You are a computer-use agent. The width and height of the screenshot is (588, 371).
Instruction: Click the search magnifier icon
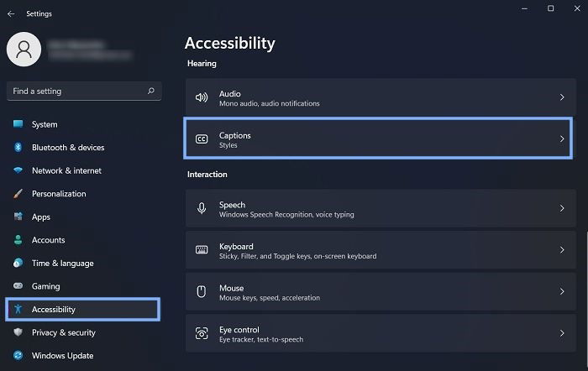coord(150,91)
